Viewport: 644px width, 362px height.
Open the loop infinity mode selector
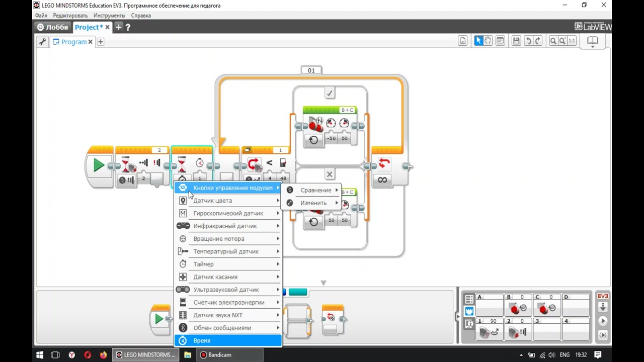point(383,179)
